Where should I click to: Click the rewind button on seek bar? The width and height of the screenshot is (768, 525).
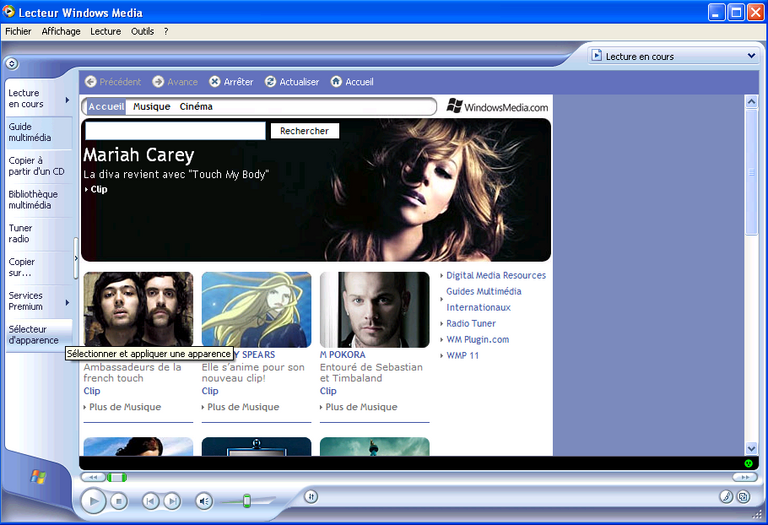(93, 477)
